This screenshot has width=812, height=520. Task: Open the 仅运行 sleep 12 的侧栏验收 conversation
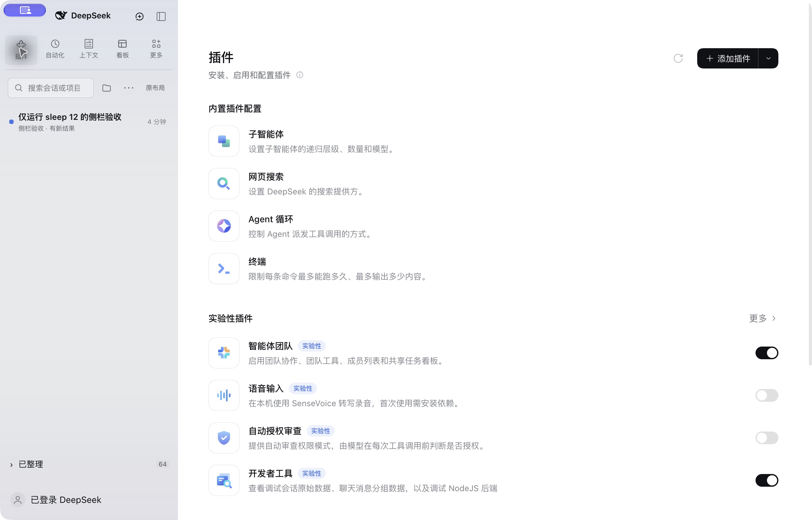pyautogui.click(x=88, y=122)
